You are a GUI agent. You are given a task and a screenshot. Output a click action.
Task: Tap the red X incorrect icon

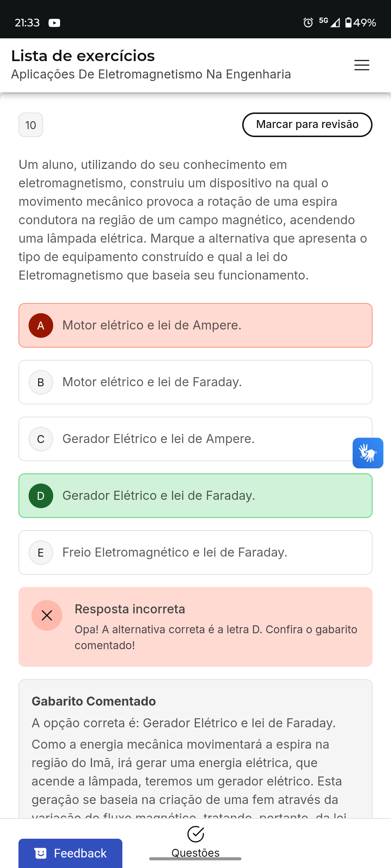point(47,615)
